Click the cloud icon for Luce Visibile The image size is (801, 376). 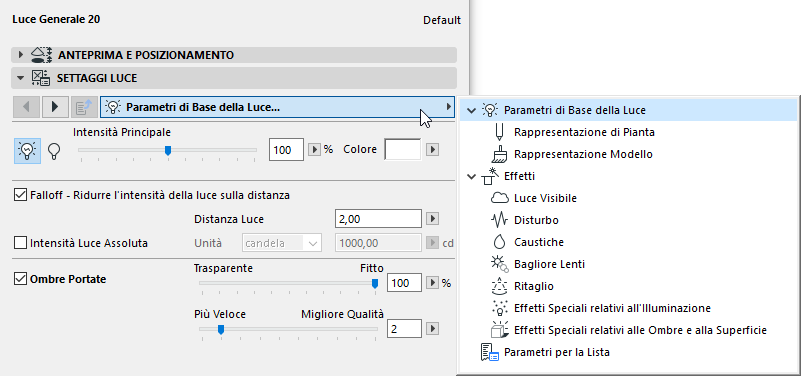[x=499, y=198]
